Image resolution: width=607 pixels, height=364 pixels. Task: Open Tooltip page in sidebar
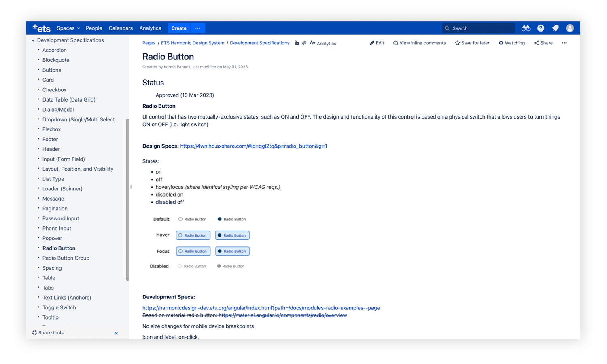(x=50, y=317)
